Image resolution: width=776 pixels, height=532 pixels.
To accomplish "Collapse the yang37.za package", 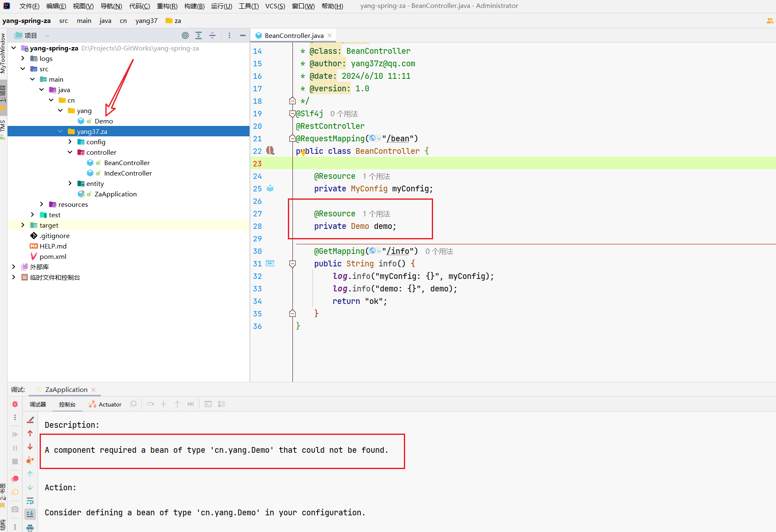I will [x=60, y=131].
